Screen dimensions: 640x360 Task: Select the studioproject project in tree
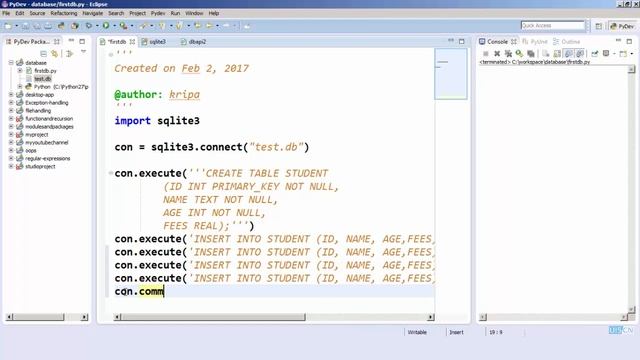click(x=40, y=166)
